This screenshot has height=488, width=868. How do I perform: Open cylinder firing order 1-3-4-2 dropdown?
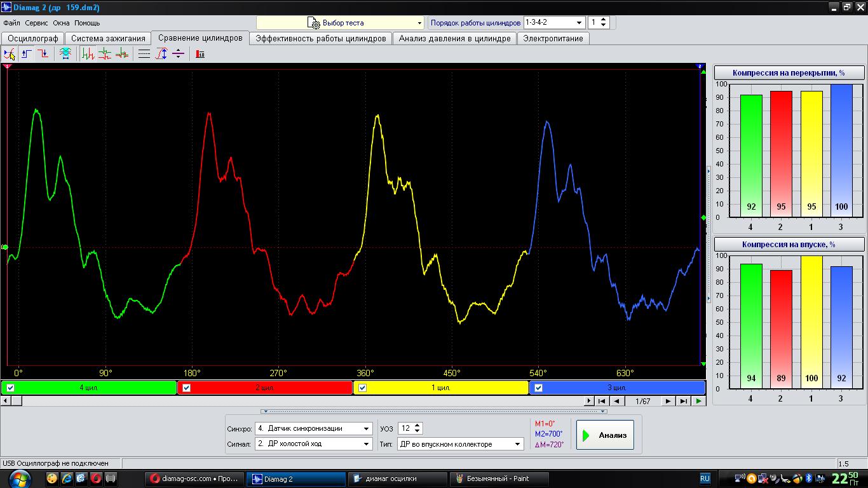click(554, 22)
